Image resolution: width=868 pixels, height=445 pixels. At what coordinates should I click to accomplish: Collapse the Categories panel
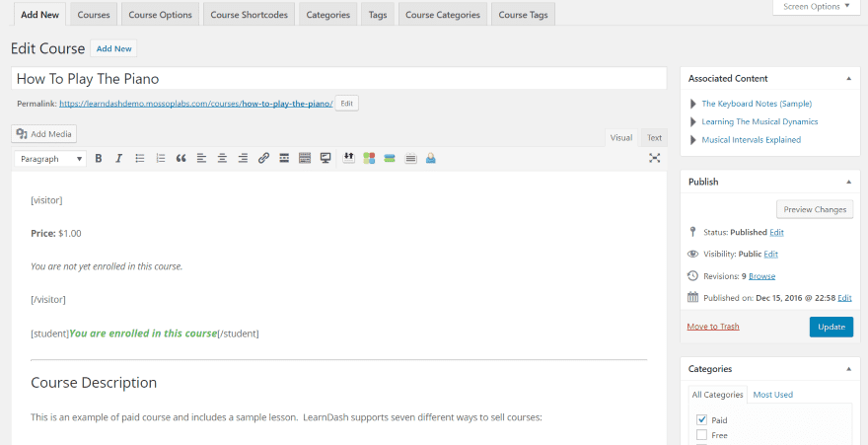pyautogui.click(x=848, y=369)
